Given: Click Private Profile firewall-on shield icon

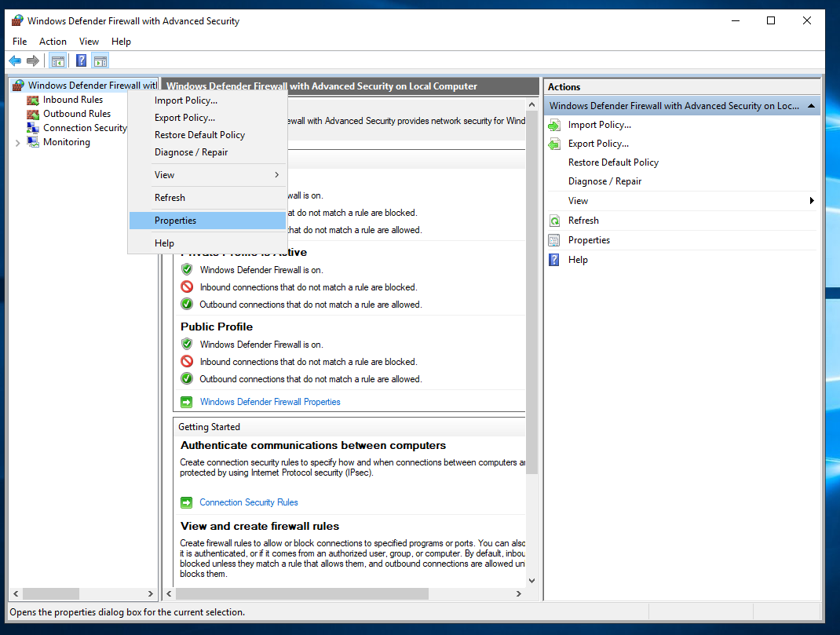Looking at the screenshot, I should point(186,269).
